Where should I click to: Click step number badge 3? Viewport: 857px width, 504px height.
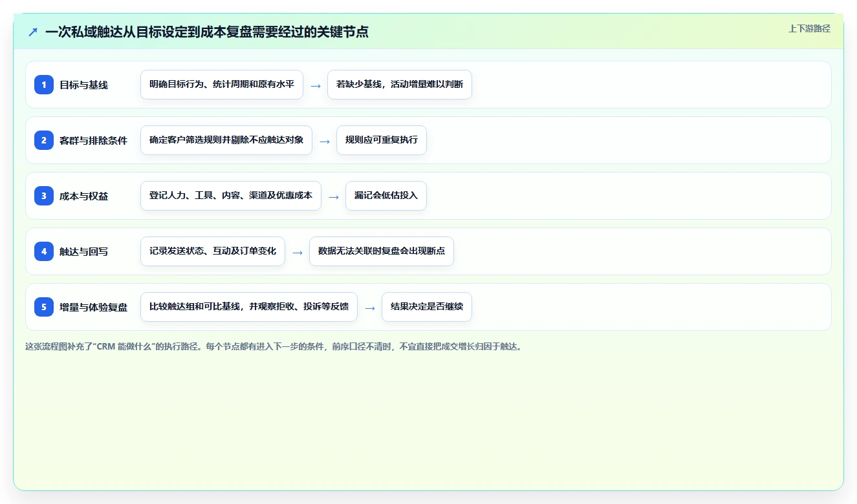click(x=44, y=196)
